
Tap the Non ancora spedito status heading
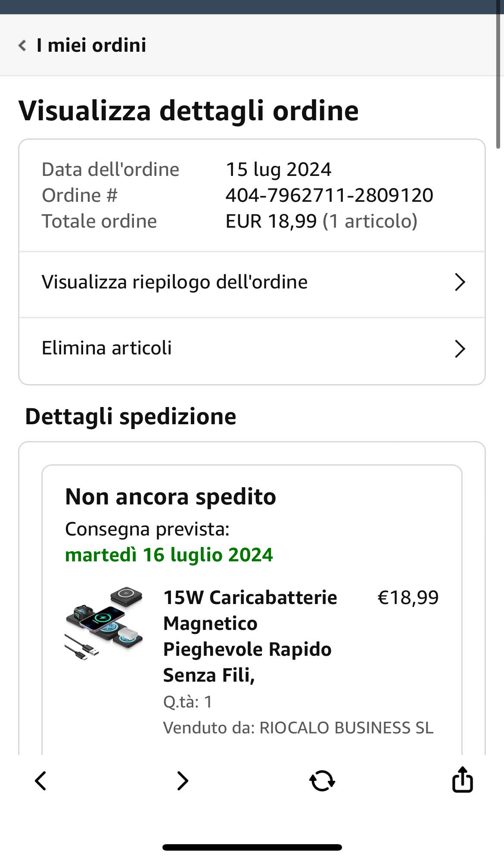click(x=171, y=497)
